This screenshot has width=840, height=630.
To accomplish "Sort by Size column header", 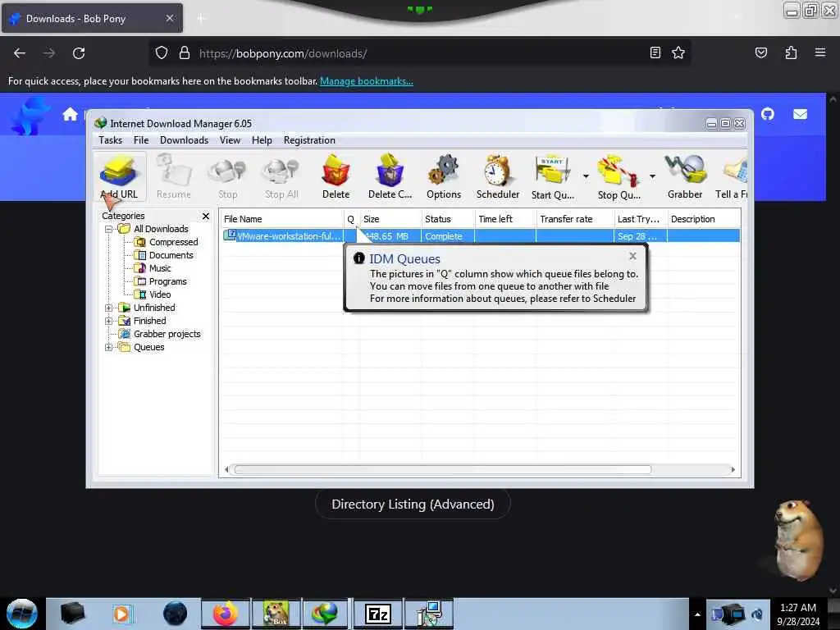I will click(390, 219).
